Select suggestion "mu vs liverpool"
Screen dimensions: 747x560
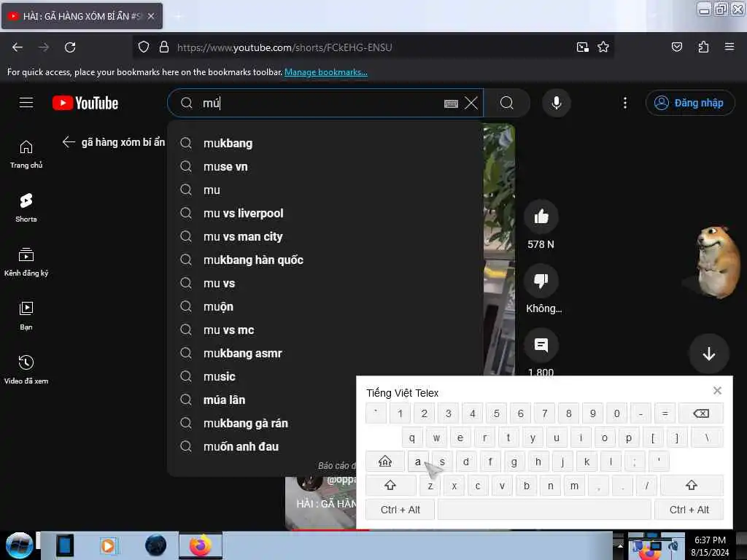pyautogui.click(x=325, y=214)
